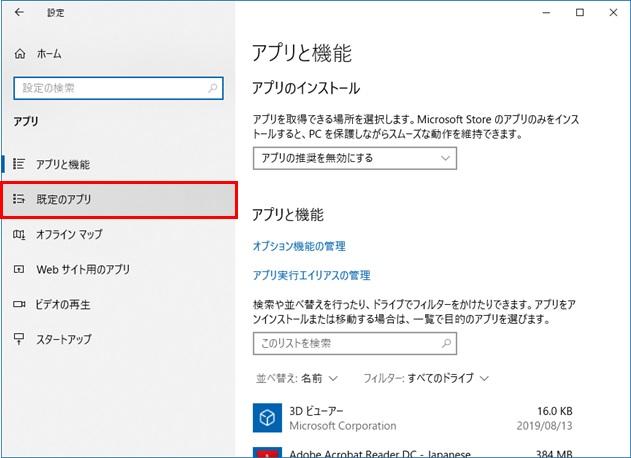Open the スタートアップ sidebar item
This screenshot has width=631, height=458.
coord(118,339)
